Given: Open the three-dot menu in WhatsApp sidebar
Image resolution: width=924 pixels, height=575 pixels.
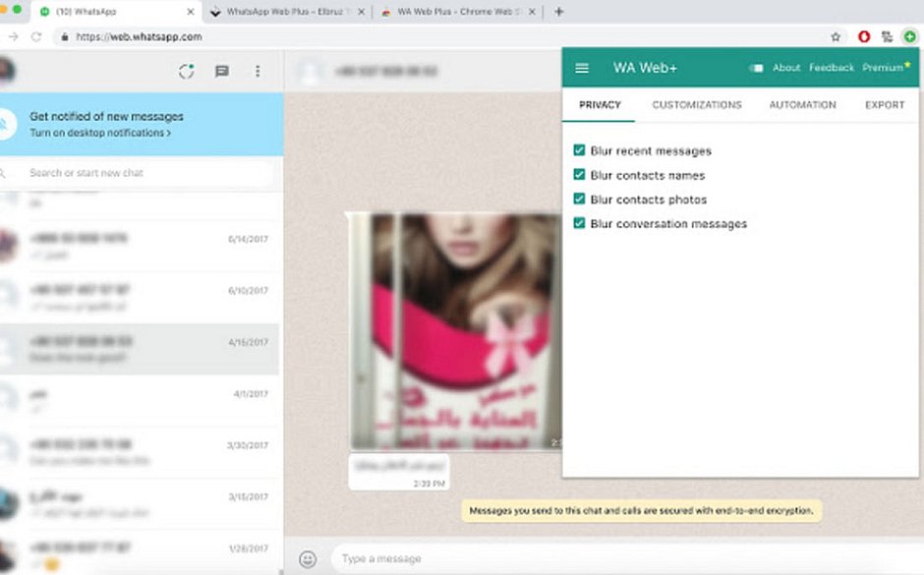Looking at the screenshot, I should 258,71.
